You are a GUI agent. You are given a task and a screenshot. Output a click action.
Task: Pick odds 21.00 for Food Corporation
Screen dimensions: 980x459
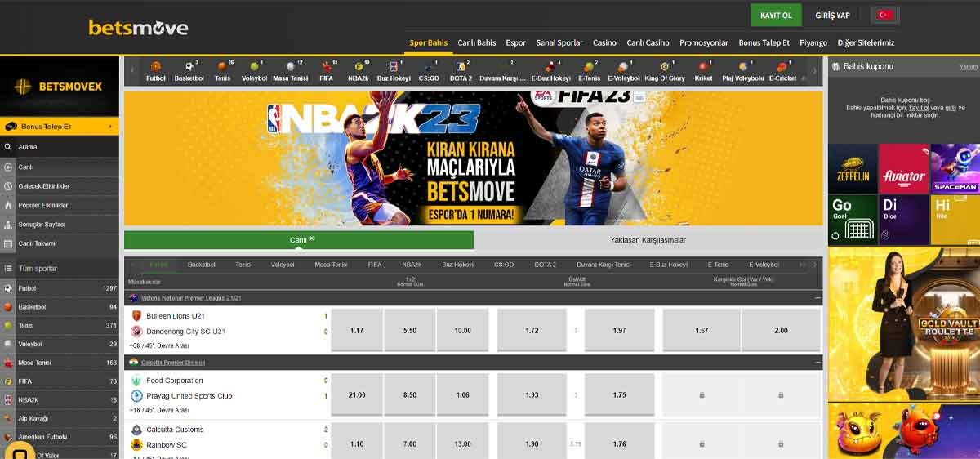357,394
